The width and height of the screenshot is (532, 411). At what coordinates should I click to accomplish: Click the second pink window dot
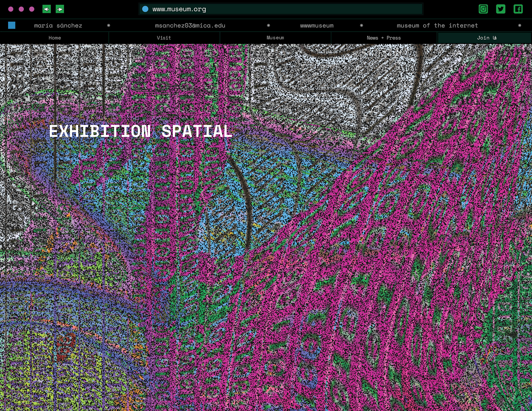pos(21,9)
